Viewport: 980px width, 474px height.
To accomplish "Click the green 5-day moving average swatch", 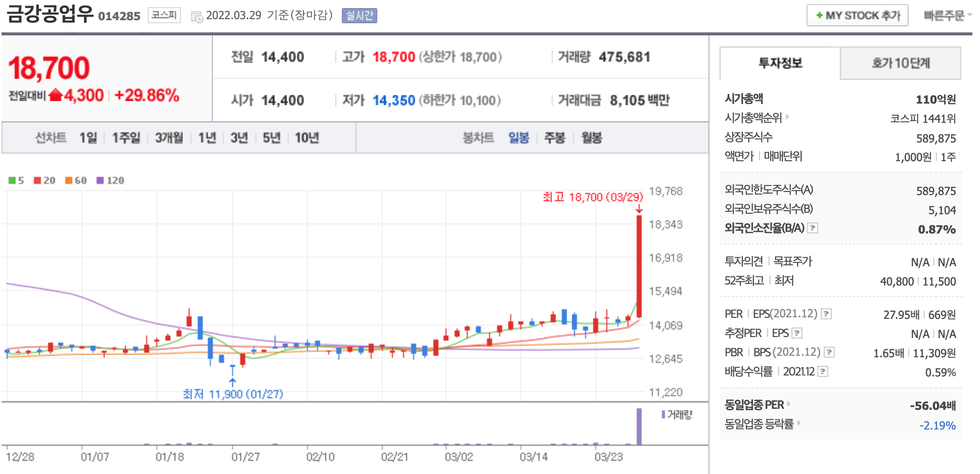I will [12, 180].
